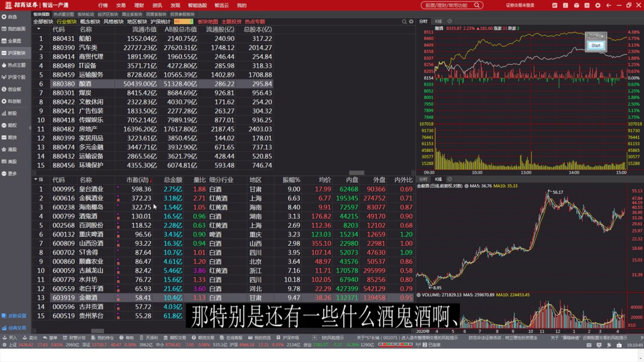Sort by 流通市值 column header

tap(144, 30)
